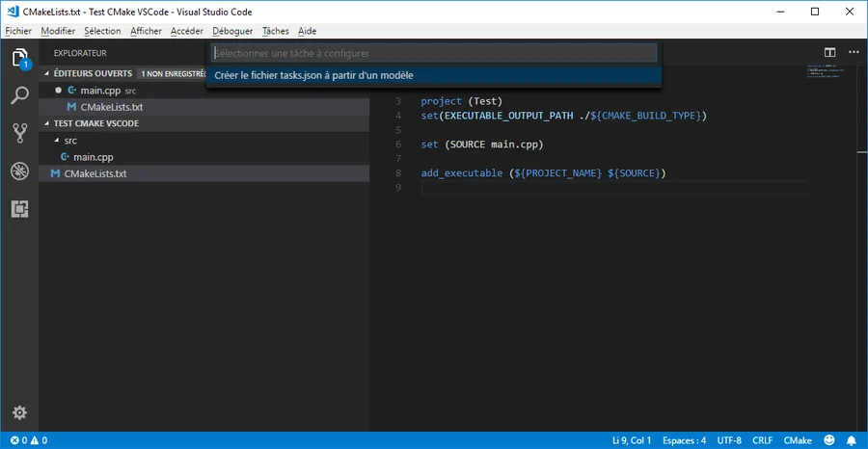The height and width of the screenshot is (449, 868).
Task: Click the M icon of CMakeLists.txt in open editors
Action: [x=71, y=107]
